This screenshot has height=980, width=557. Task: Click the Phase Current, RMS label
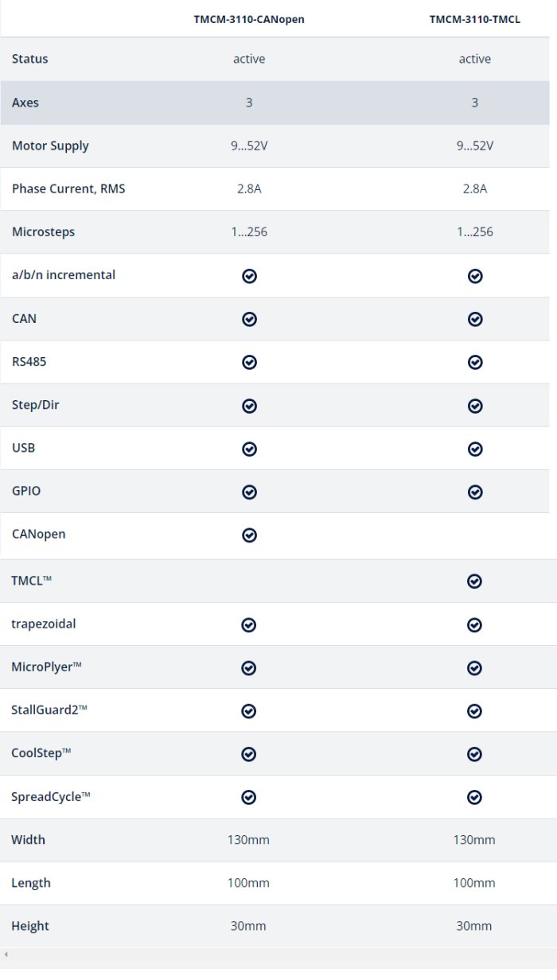tap(68, 189)
